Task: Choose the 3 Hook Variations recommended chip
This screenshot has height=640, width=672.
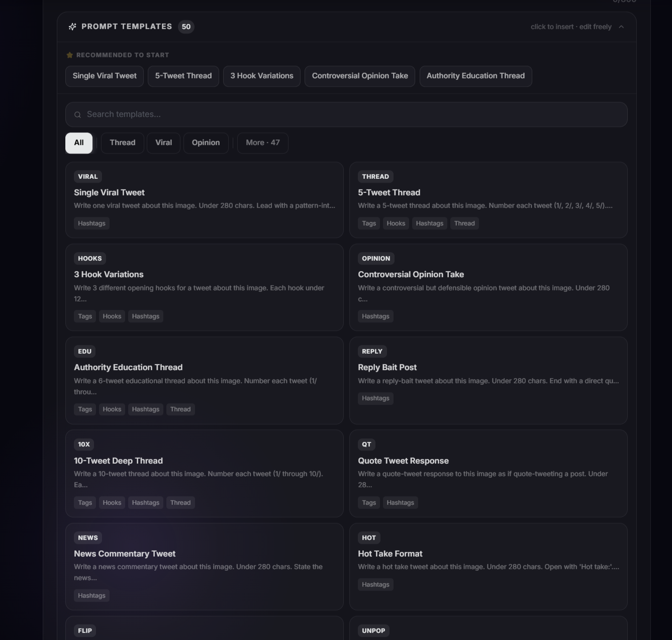Action: pyautogui.click(x=262, y=76)
